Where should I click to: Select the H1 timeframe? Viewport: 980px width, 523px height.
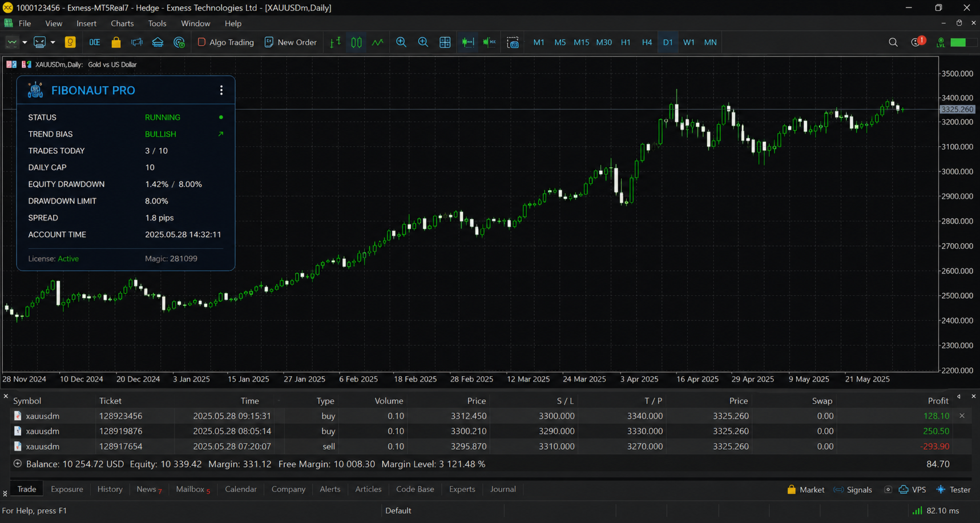pos(626,42)
